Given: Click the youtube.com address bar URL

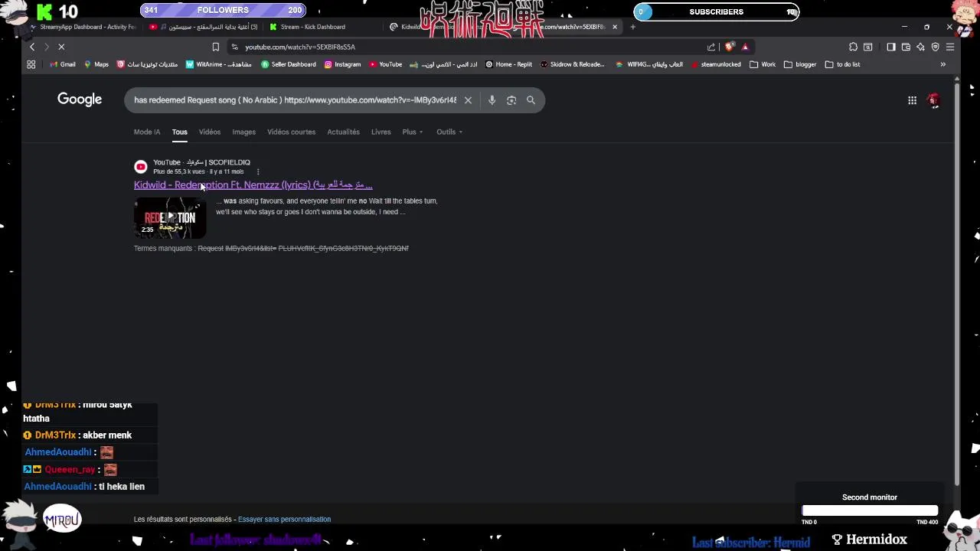Looking at the screenshot, I should pyautogui.click(x=300, y=47).
